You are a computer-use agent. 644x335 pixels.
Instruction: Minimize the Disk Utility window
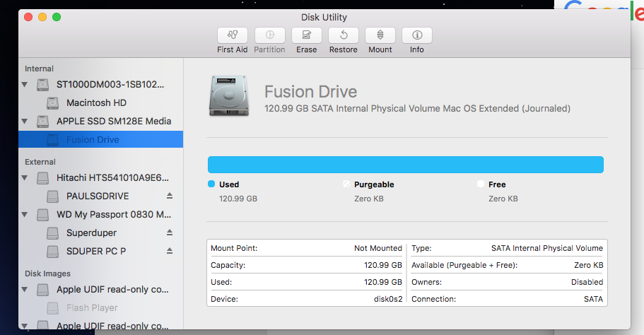coord(42,17)
